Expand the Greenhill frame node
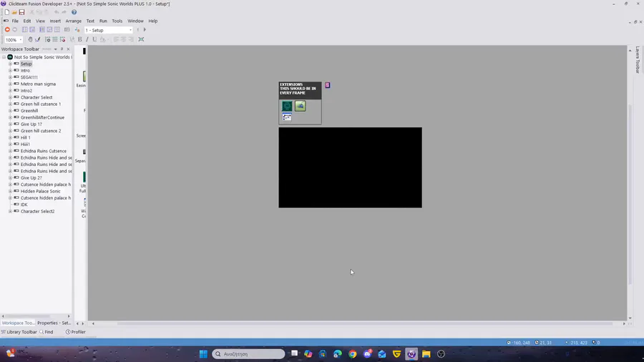Image resolution: width=644 pixels, height=362 pixels. (10, 111)
